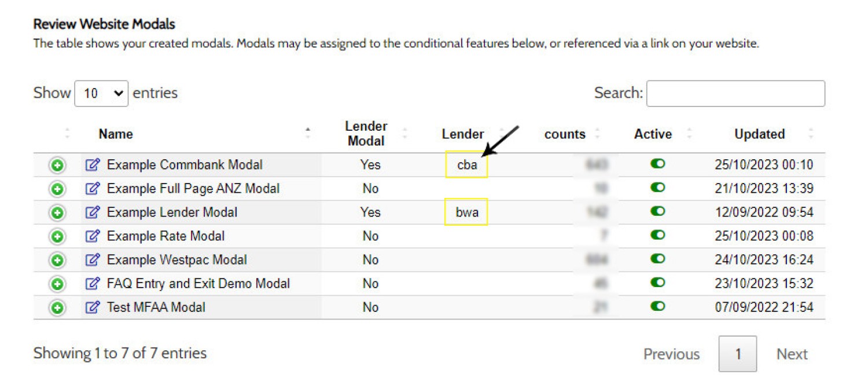Click the Previous pagination link
Viewport: 868px width, 389px height.
coord(671,354)
